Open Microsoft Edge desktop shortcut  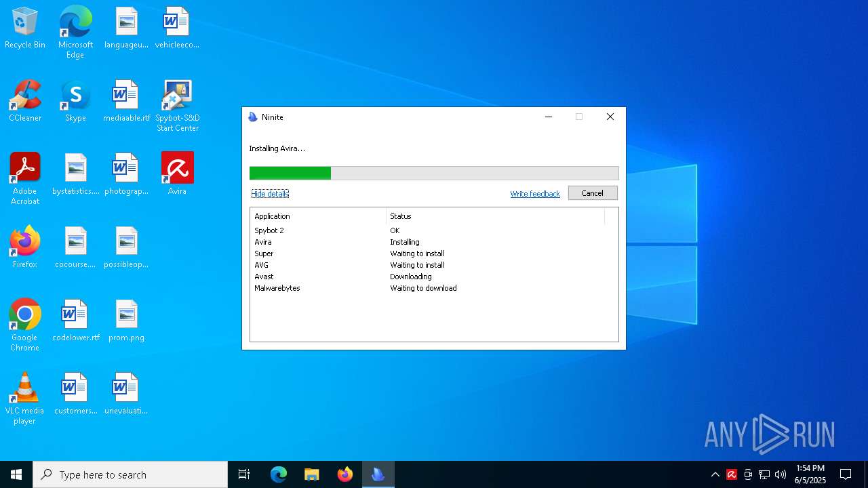pos(75,33)
